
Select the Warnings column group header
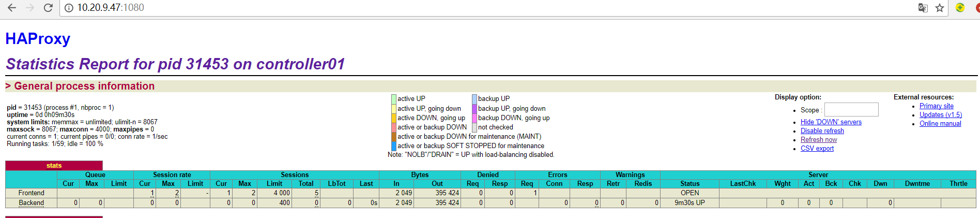pyautogui.click(x=630, y=175)
